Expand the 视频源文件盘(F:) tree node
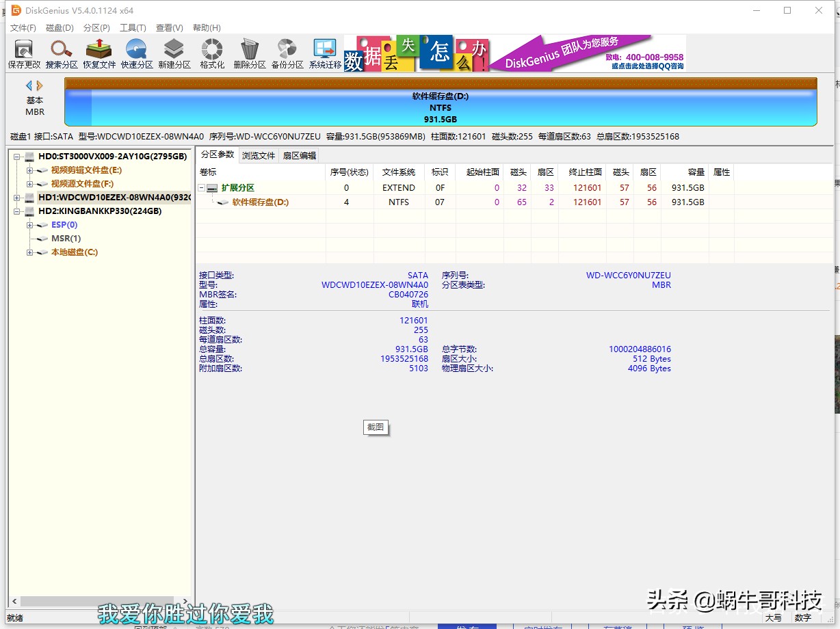The height and width of the screenshot is (629, 840). pos(29,184)
